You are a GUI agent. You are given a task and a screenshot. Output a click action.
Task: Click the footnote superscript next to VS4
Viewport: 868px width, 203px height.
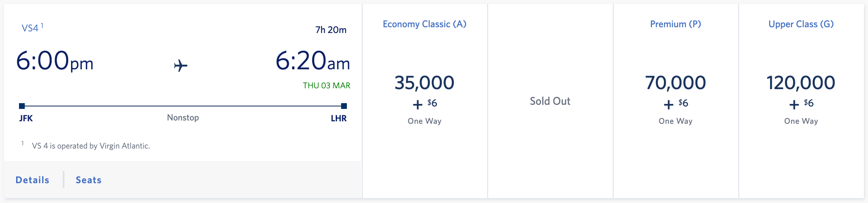point(42,26)
